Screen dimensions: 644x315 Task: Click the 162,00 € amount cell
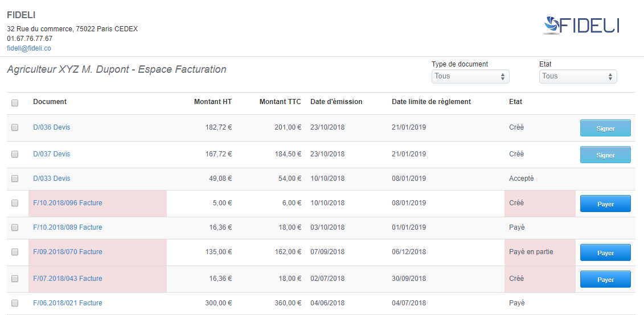[288, 251]
